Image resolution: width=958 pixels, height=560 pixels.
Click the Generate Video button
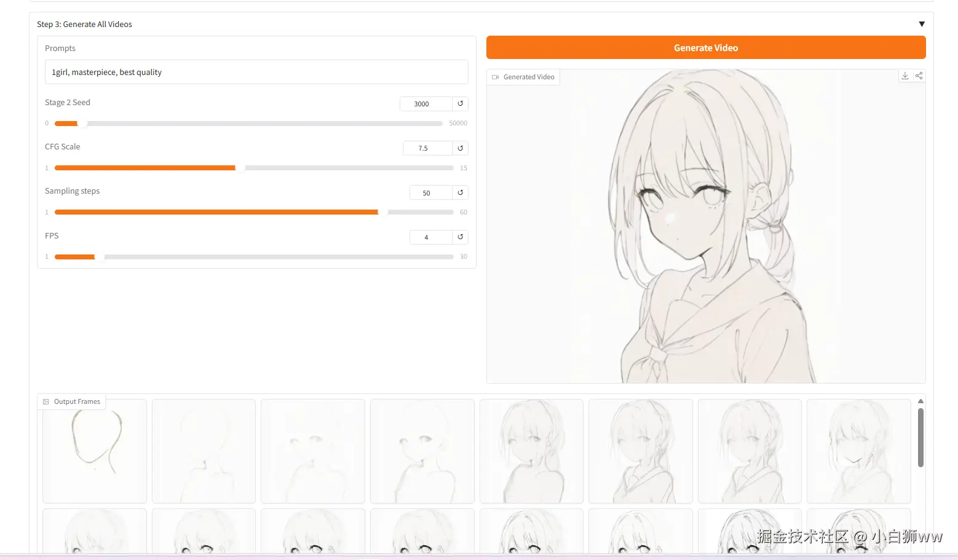tap(706, 48)
